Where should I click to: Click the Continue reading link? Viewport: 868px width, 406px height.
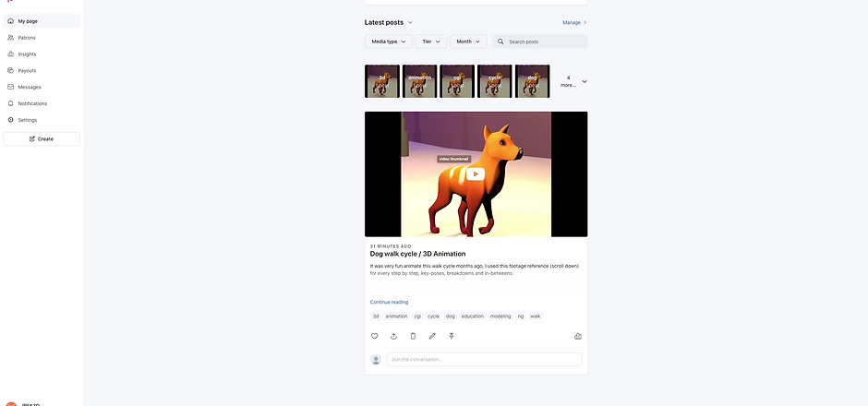click(x=389, y=302)
